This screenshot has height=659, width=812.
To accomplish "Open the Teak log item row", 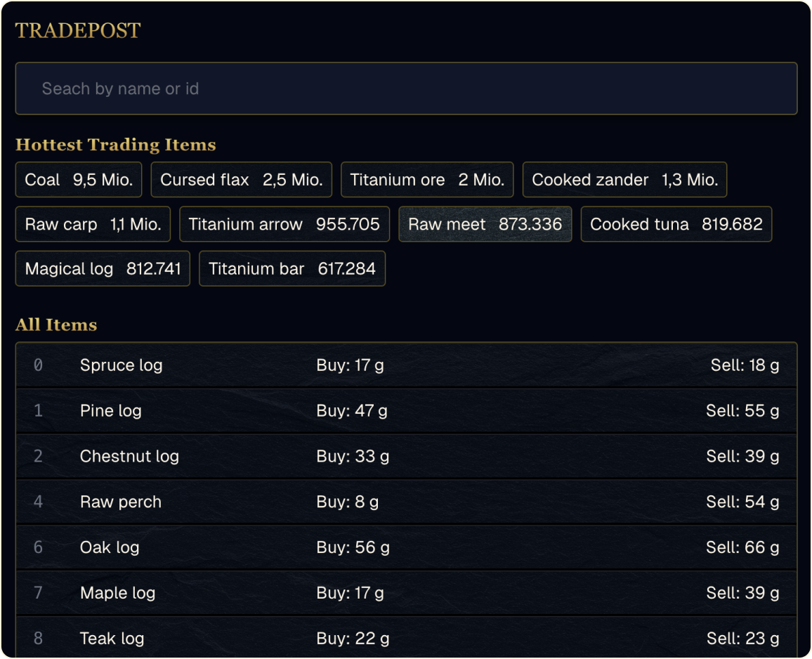I will tap(406, 638).
